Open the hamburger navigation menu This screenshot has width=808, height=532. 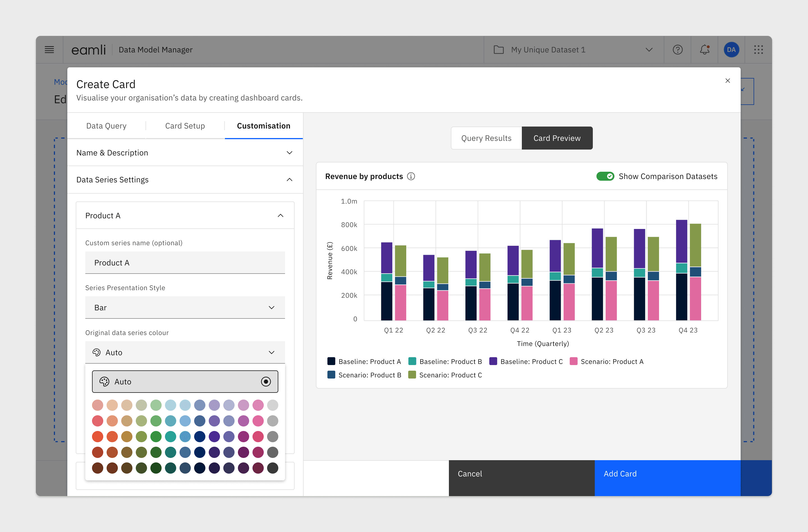click(x=49, y=50)
